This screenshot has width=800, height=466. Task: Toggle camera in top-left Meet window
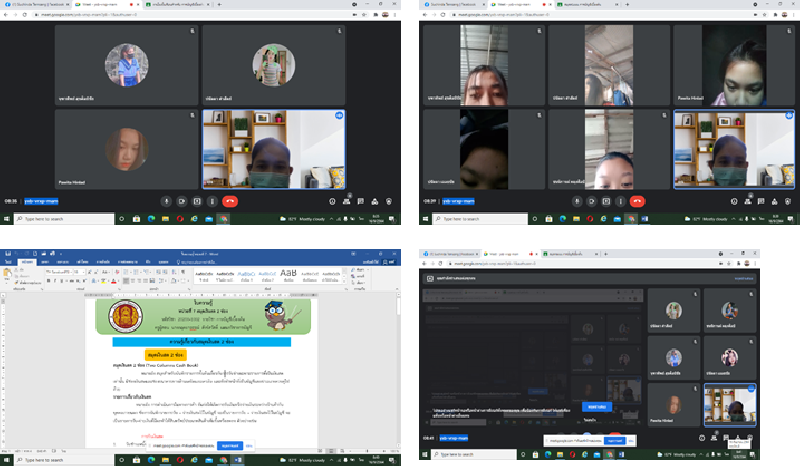181,200
